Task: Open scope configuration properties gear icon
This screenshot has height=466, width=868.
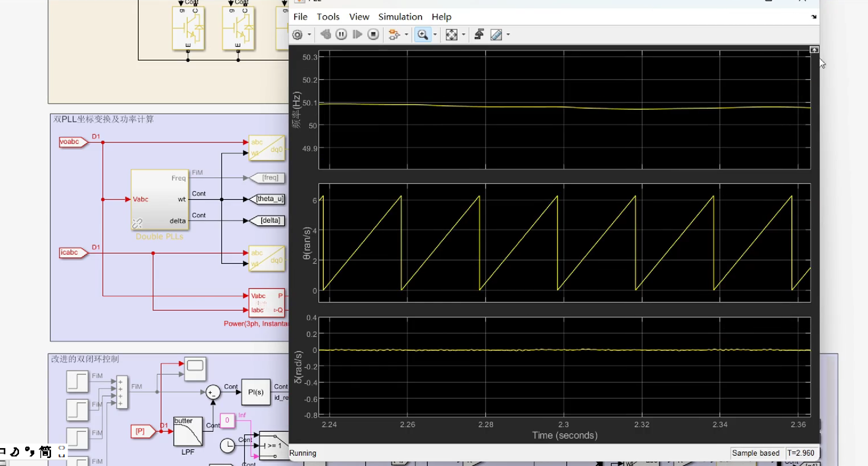Action: pyautogui.click(x=297, y=35)
